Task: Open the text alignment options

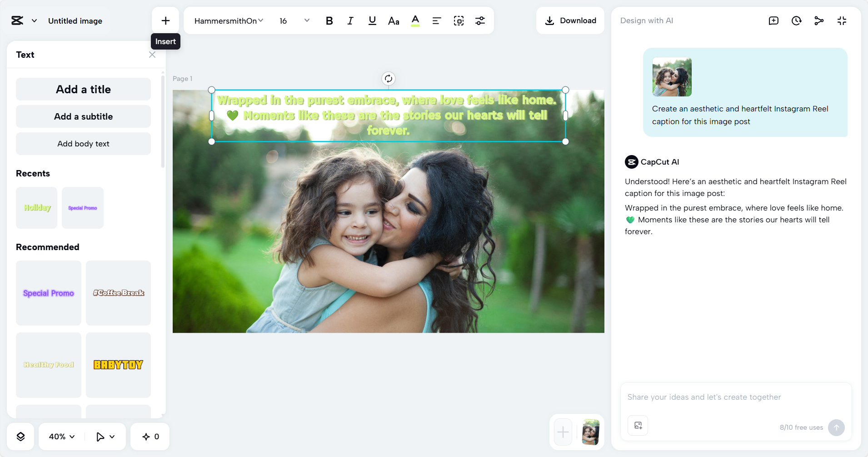Action: (x=437, y=21)
